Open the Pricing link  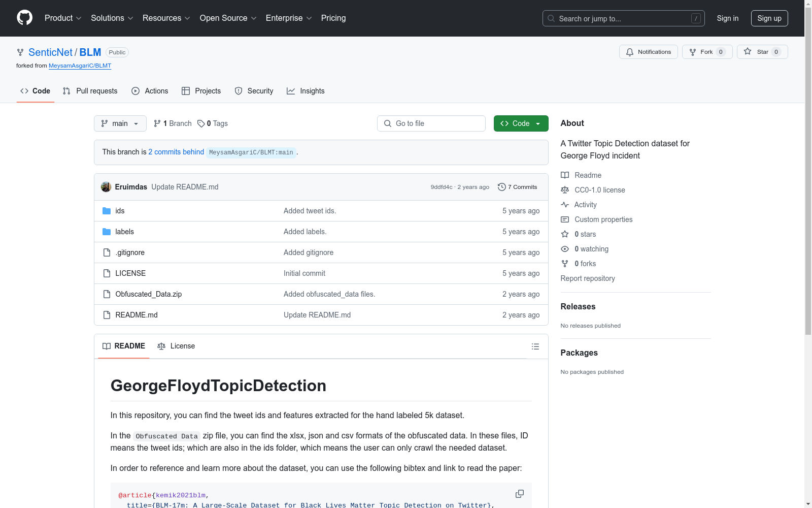(333, 18)
